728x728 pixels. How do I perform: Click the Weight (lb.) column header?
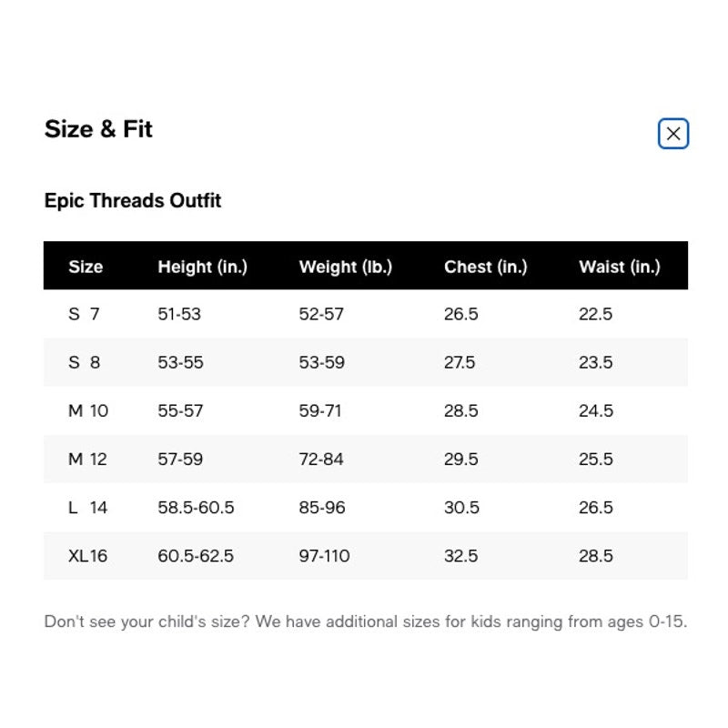tap(346, 267)
